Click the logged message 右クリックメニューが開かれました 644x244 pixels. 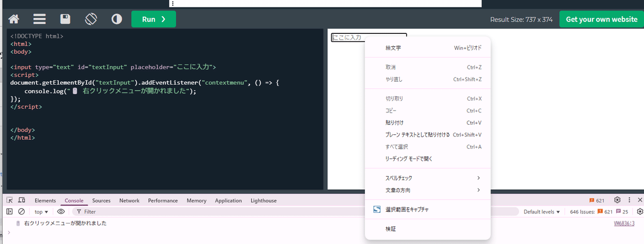(65, 223)
